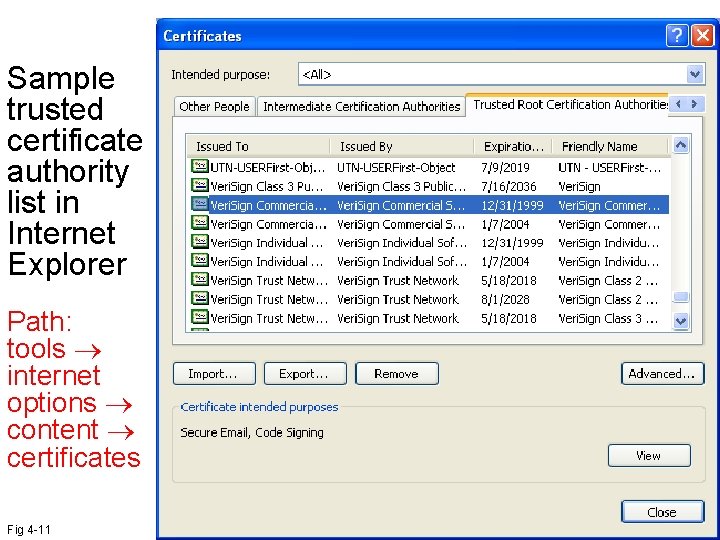Click the 8/1/2028 expiration cell
This screenshot has height=540, width=720.
click(x=505, y=299)
